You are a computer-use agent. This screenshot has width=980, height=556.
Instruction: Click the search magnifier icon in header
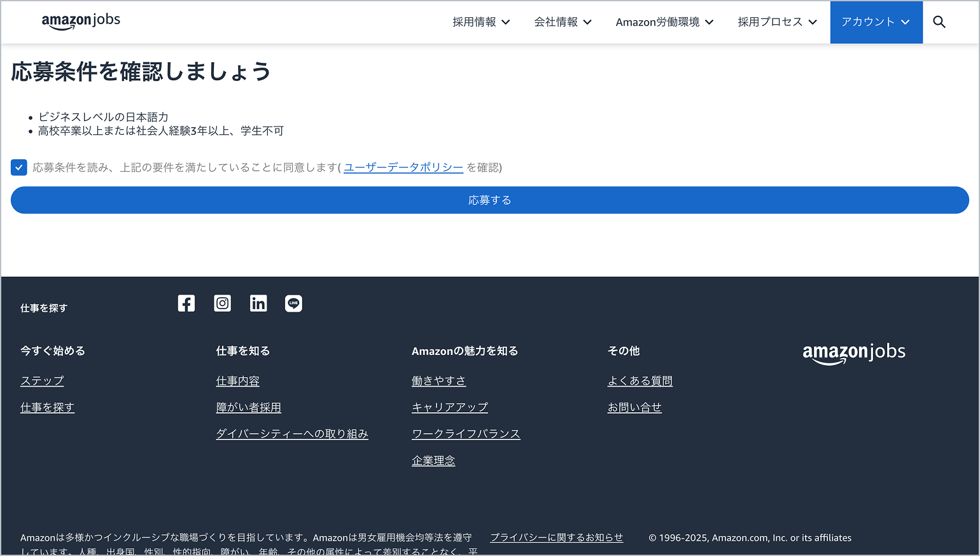(x=939, y=22)
